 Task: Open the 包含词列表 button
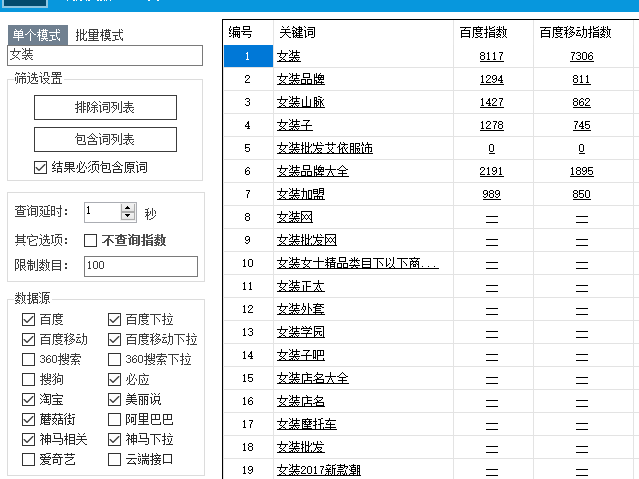[105, 139]
